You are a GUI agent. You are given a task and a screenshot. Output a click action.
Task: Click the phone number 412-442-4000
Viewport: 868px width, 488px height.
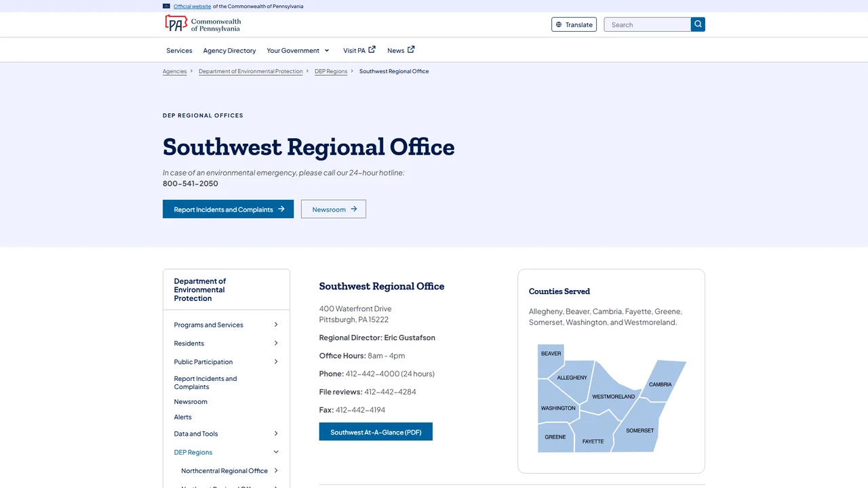click(x=372, y=374)
